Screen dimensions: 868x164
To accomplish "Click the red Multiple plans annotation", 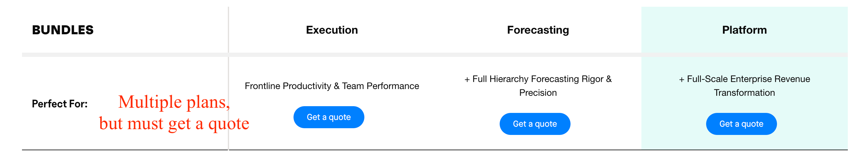I will 174,102.
